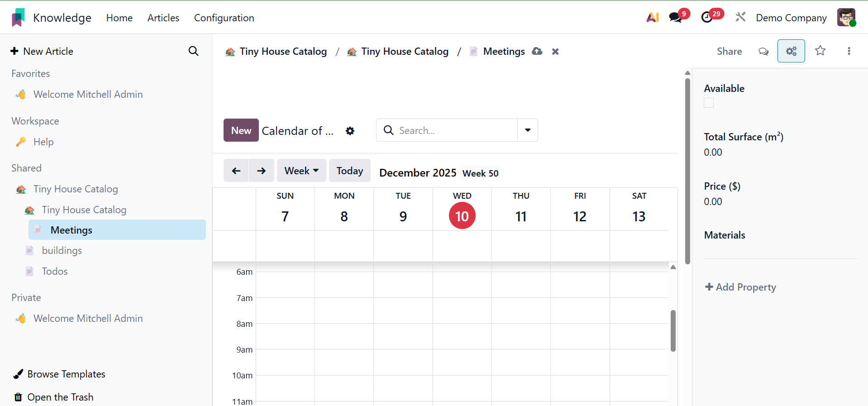Open the conversations messages icon
The image size is (868, 406).
pos(676,18)
